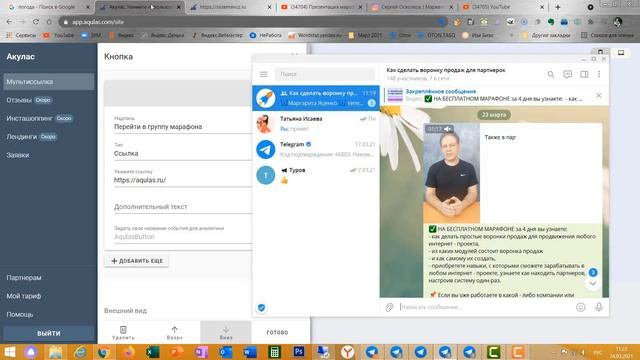
Task: Open the Chrome profile avatar
Action: pos(618,22)
